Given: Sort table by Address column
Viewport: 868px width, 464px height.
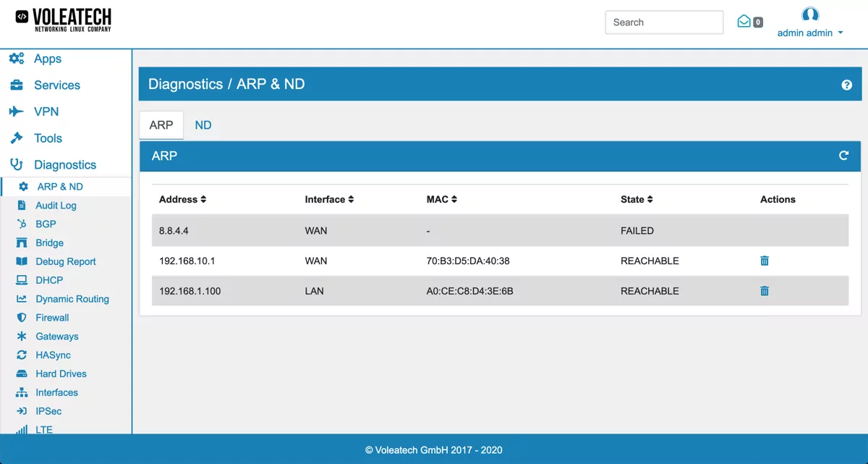Looking at the screenshot, I should click(x=182, y=199).
